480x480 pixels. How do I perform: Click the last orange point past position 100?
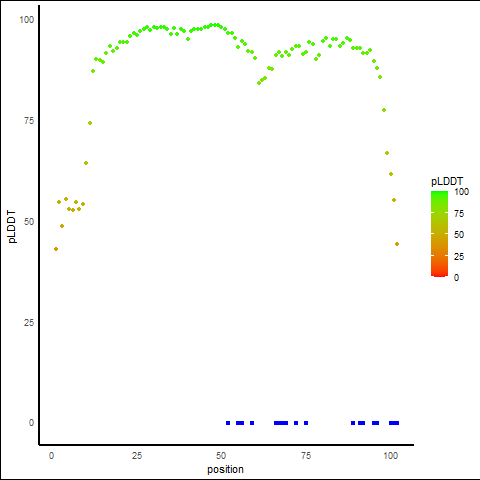pos(397,244)
